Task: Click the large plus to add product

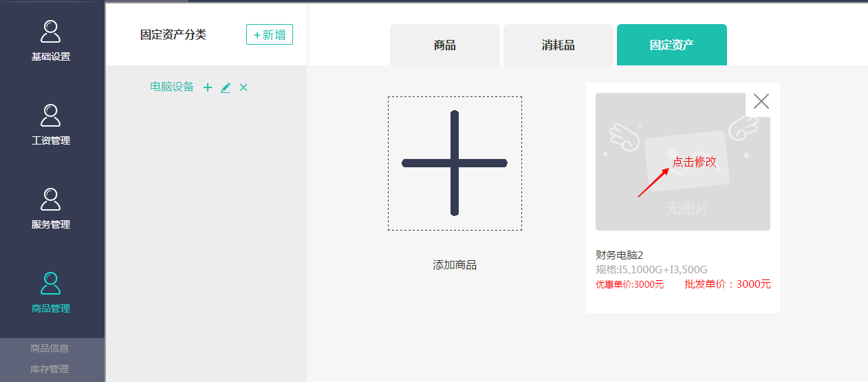Action: pos(455,163)
